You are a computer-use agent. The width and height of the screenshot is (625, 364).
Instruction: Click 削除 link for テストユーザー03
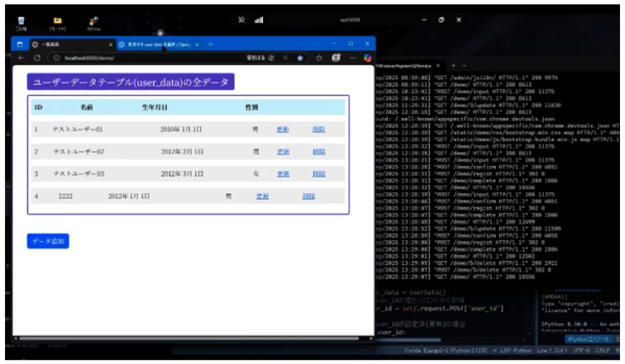[318, 174]
